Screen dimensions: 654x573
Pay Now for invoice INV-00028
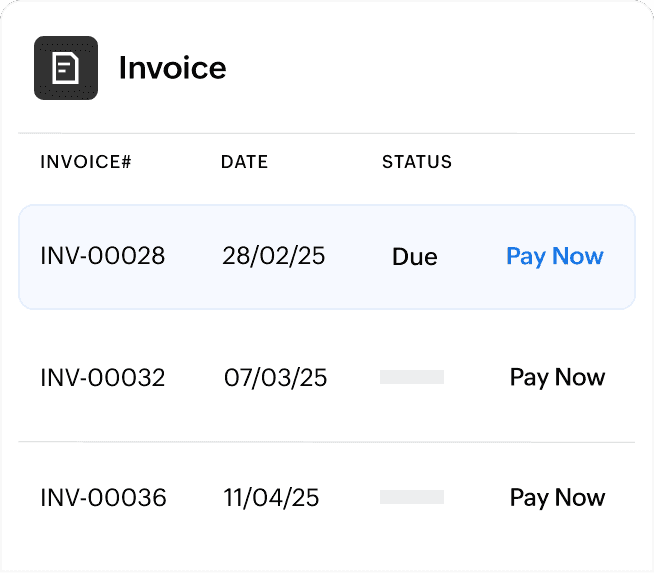554,256
